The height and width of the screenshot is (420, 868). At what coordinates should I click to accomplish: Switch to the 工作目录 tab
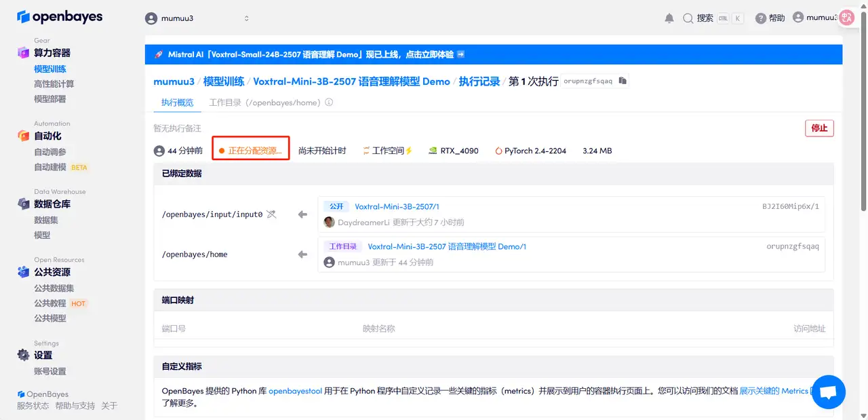[x=264, y=102]
